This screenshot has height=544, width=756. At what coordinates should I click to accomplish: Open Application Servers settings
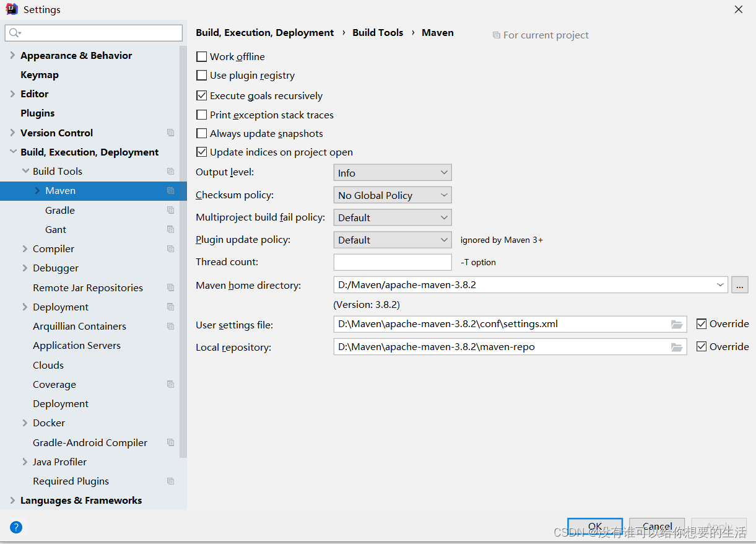[77, 345]
